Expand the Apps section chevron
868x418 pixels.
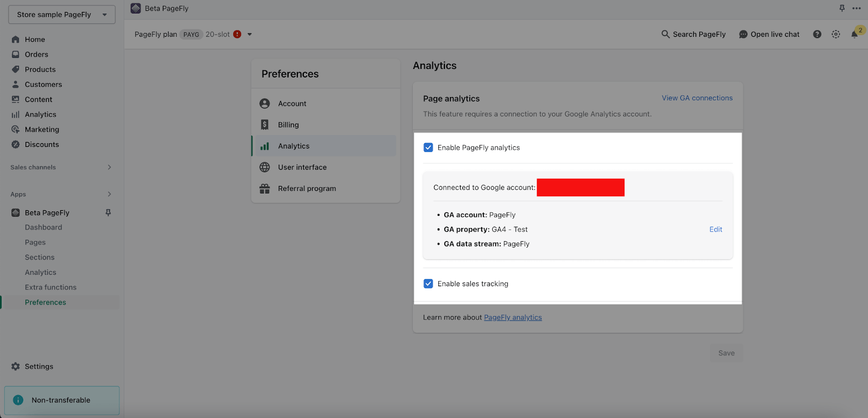coord(110,194)
